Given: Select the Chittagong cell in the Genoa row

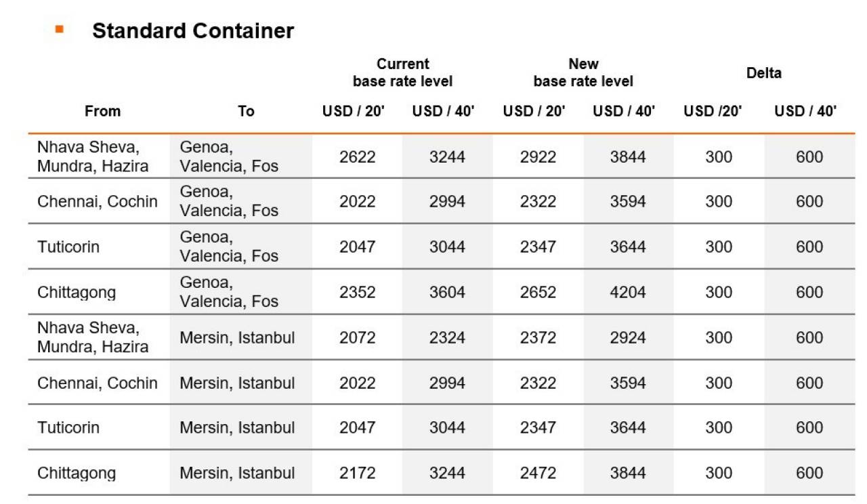Looking at the screenshot, I should [77, 292].
